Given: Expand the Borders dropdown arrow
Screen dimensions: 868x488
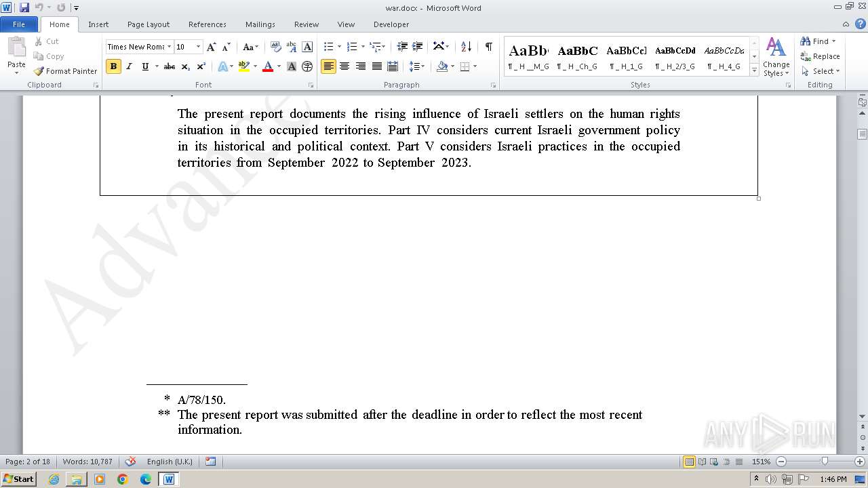Looking at the screenshot, I should click(x=475, y=66).
